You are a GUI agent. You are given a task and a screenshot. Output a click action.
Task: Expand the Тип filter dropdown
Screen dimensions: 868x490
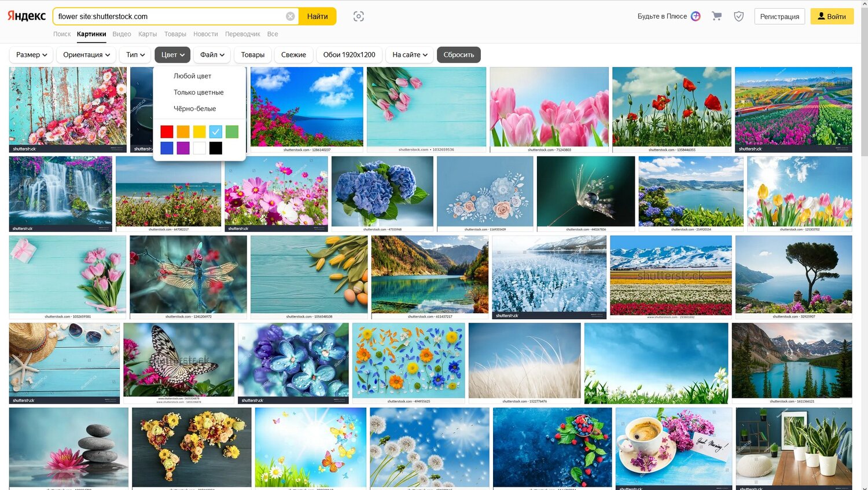(x=135, y=54)
